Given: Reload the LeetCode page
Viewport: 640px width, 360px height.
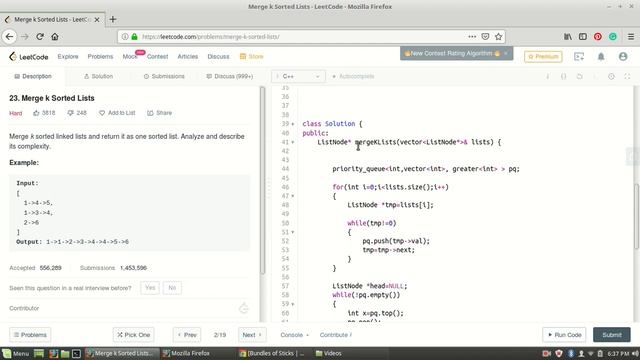Looking at the screenshot, I should (40, 37).
